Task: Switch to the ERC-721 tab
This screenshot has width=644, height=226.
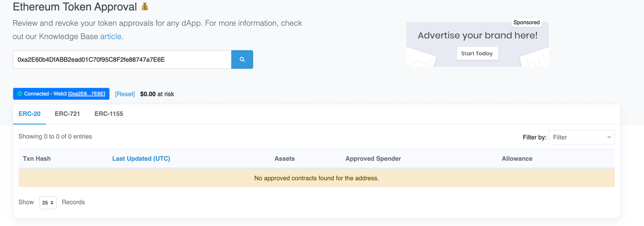Action: (67, 114)
